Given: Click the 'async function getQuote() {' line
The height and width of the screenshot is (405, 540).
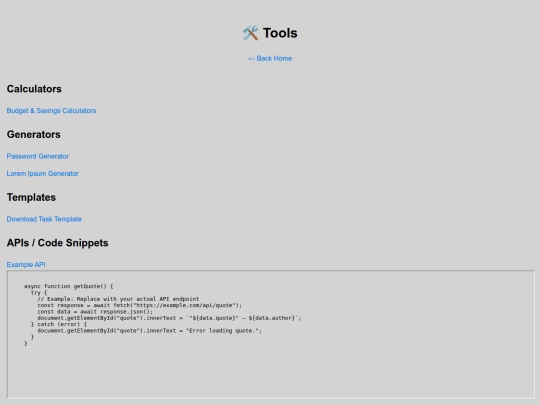Looking at the screenshot, I should coord(69,286).
